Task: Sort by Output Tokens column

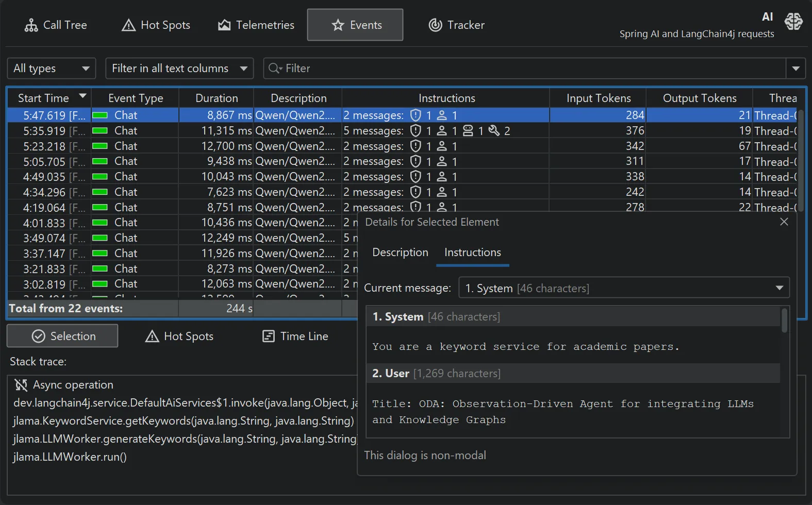Action: [700, 98]
